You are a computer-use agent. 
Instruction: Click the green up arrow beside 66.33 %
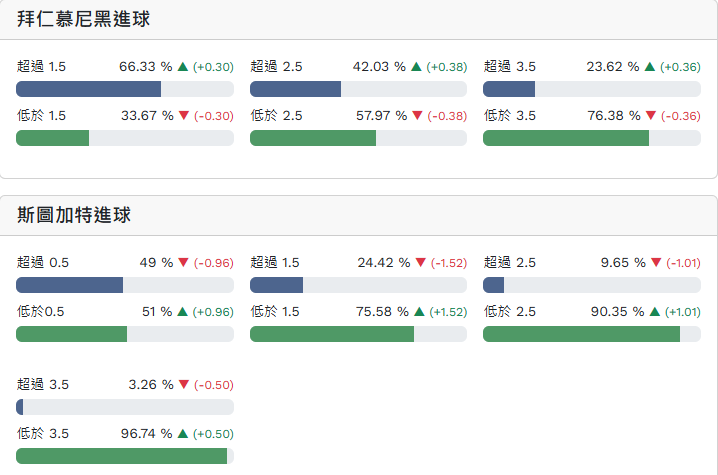click(183, 67)
